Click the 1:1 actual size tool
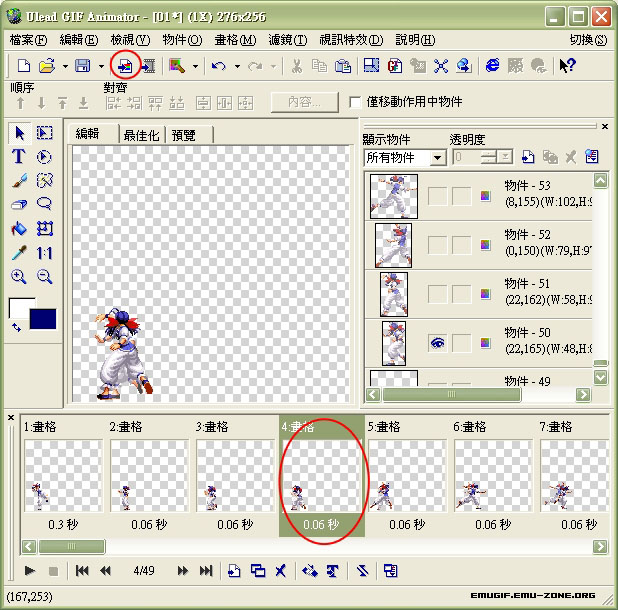This screenshot has height=610, width=618. point(45,253)
